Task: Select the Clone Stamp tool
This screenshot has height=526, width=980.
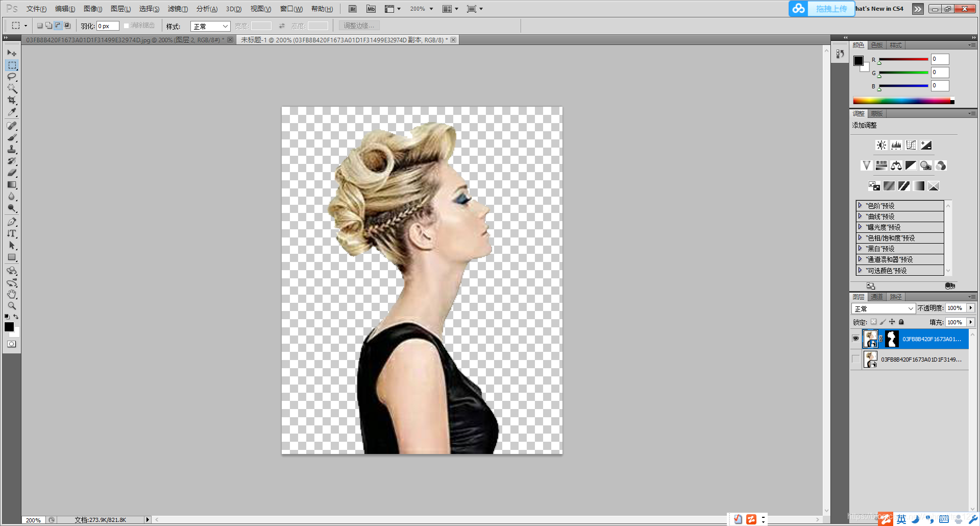Action: click(12, 149)
